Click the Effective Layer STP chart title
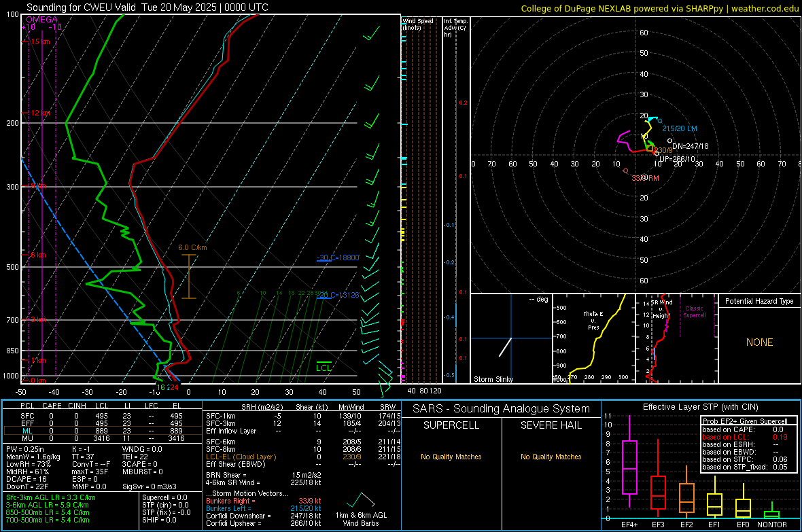The image size is (802, 532). (700, 407)
